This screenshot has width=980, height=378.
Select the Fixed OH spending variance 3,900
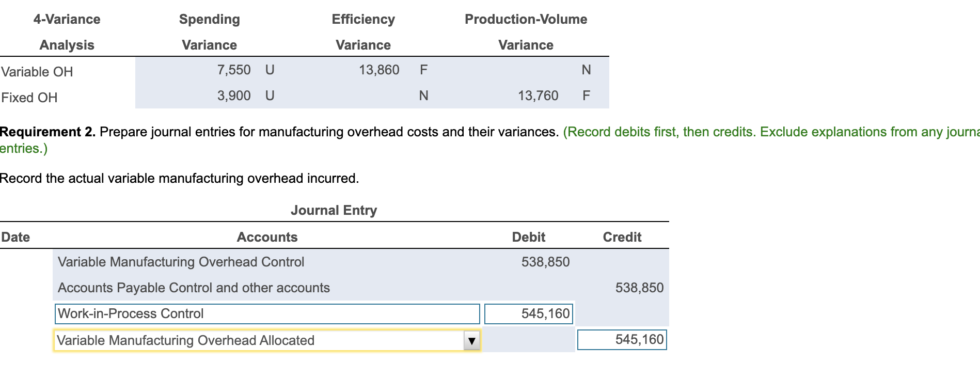(234, 96)
